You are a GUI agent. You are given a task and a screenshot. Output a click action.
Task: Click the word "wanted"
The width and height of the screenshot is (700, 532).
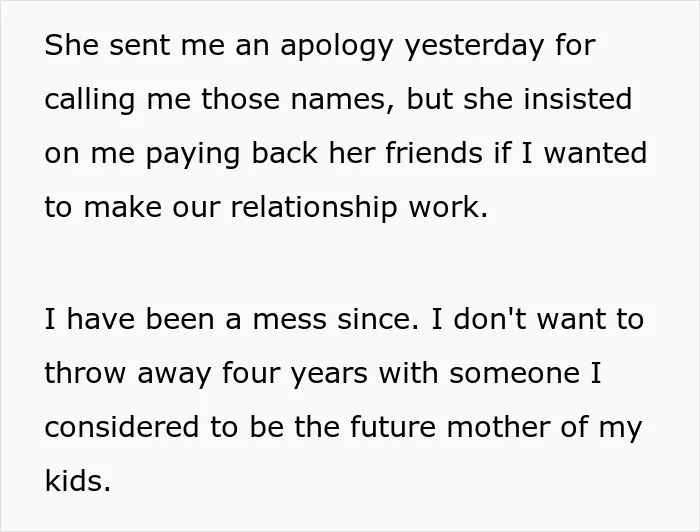click(595, 152)
